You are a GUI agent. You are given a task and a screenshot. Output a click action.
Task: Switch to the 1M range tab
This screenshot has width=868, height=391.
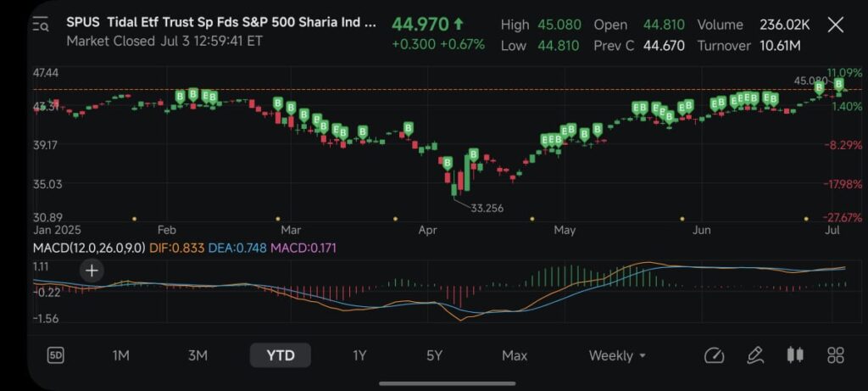pos(121,355)
